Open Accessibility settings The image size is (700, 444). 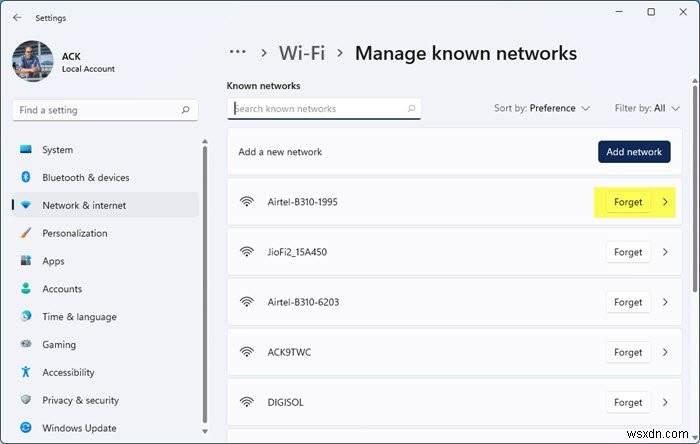[68, 372]
